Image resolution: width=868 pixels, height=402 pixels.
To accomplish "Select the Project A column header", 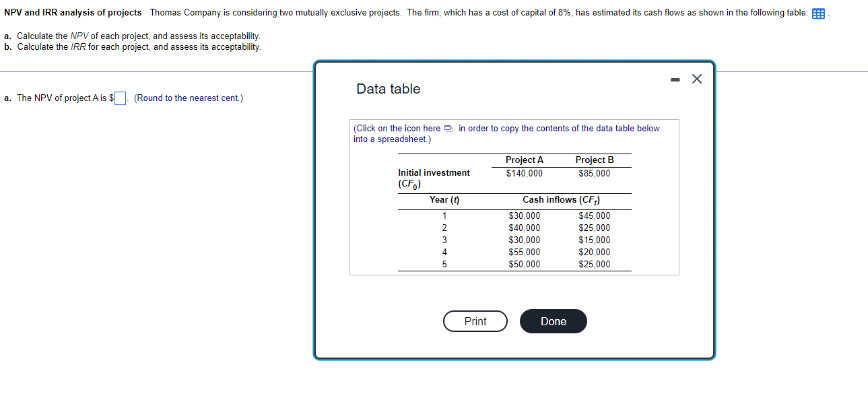I will coord(524,160).
